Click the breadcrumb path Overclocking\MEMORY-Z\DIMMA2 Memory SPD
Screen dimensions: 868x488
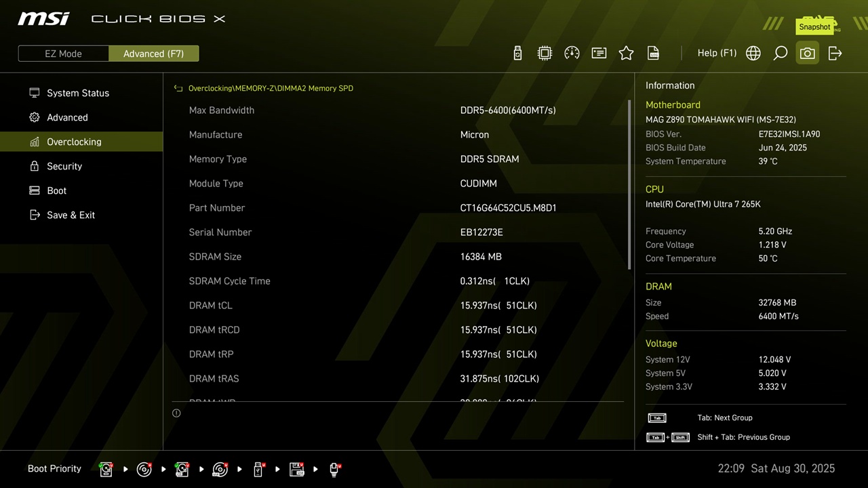(x=271, y=88)
